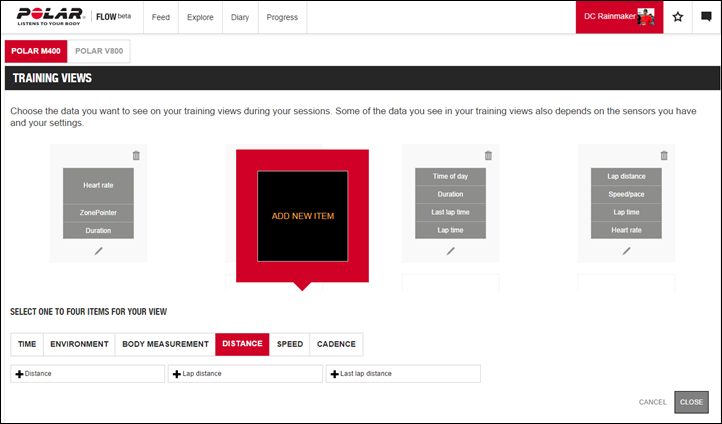Open DC Rainmaker account menu
Image resolution: width=722 pixels, height=424 pixels.
pyautogui.click(x=619, y=17)
